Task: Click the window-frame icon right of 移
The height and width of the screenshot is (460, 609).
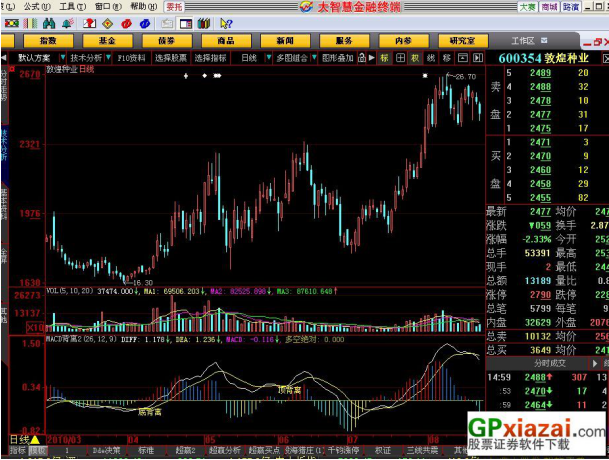Action: click(462, 58)
